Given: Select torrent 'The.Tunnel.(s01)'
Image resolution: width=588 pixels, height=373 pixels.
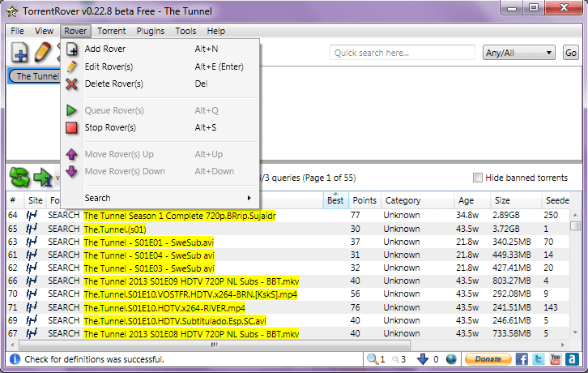Looking at the screenshot, I should (x=115, y=229).
